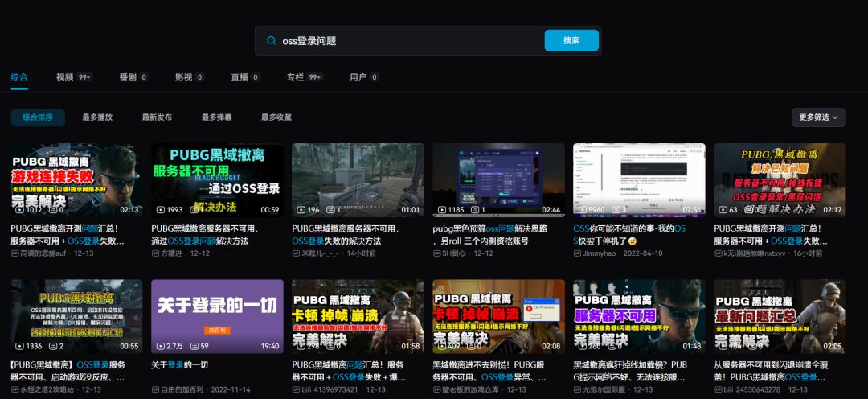Visit uploader 自由的加百利
Screen dimensions: 868x399
click(x=182, y=389)
